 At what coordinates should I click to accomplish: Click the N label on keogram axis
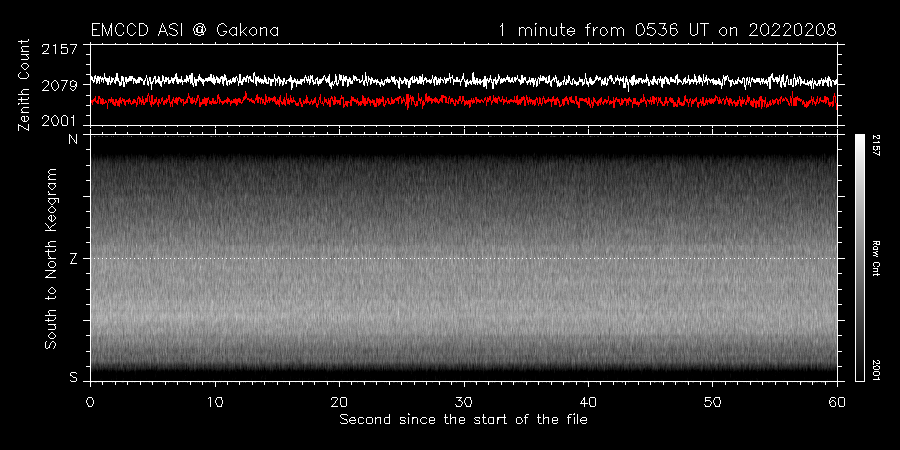coord(73,140)
